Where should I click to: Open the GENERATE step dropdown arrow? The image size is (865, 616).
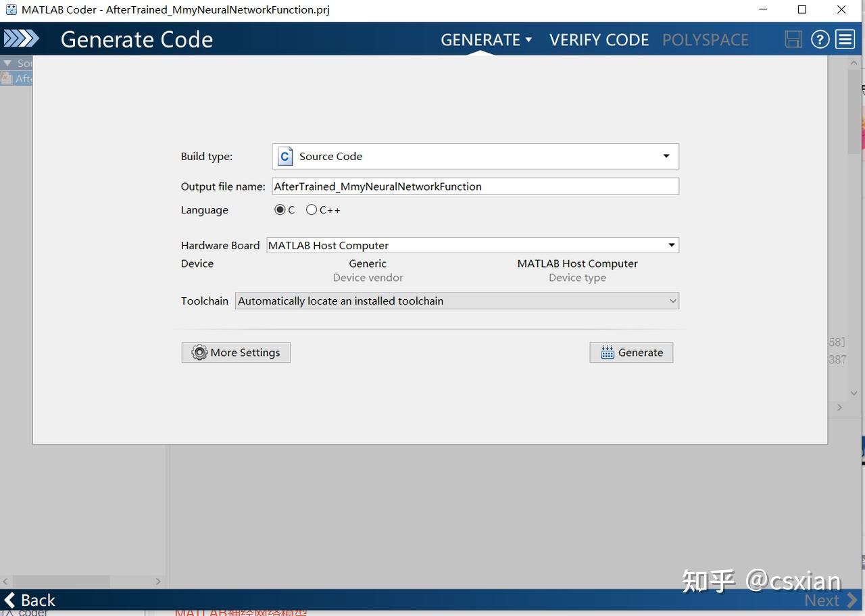pos(528,40)
